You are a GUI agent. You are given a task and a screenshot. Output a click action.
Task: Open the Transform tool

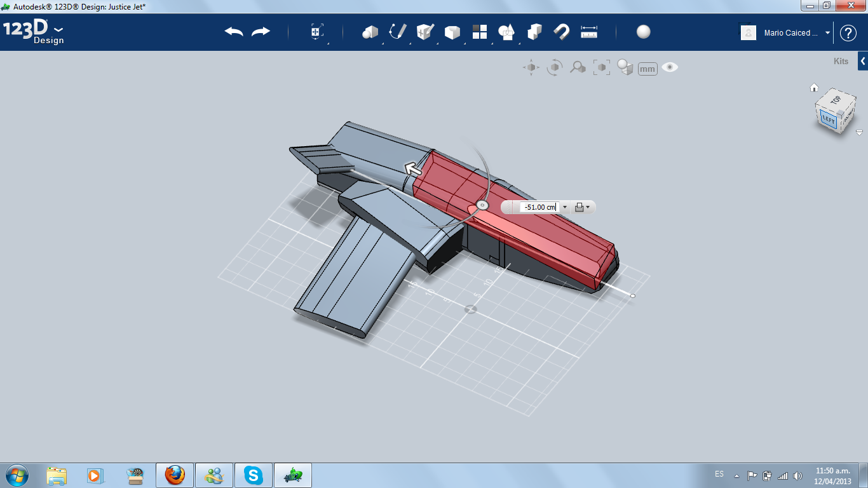coord(317,32)
